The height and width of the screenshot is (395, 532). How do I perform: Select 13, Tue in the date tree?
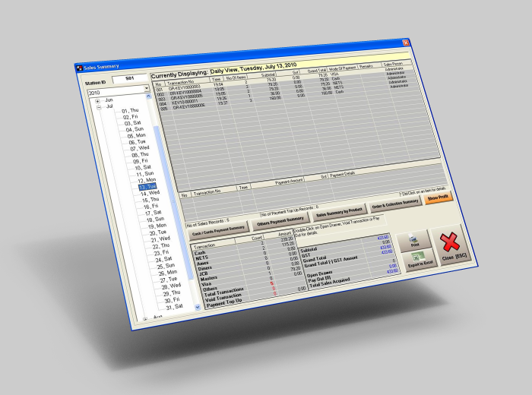pos(147,186)
